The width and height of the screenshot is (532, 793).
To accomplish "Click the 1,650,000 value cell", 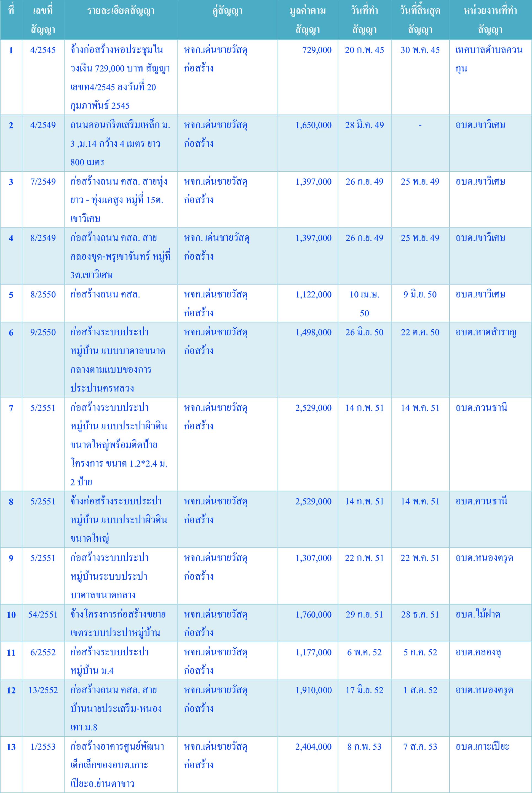I will (x=313, y=125).
